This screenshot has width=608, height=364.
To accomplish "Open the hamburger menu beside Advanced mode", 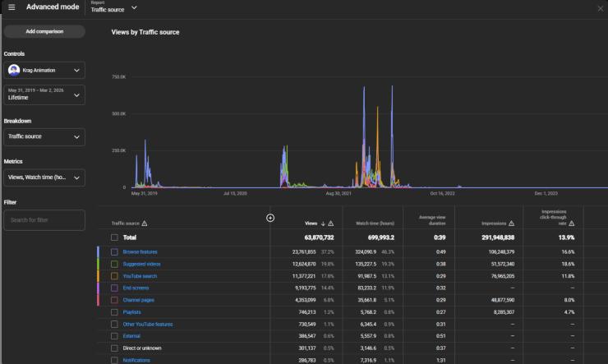I will click(12, 7).
